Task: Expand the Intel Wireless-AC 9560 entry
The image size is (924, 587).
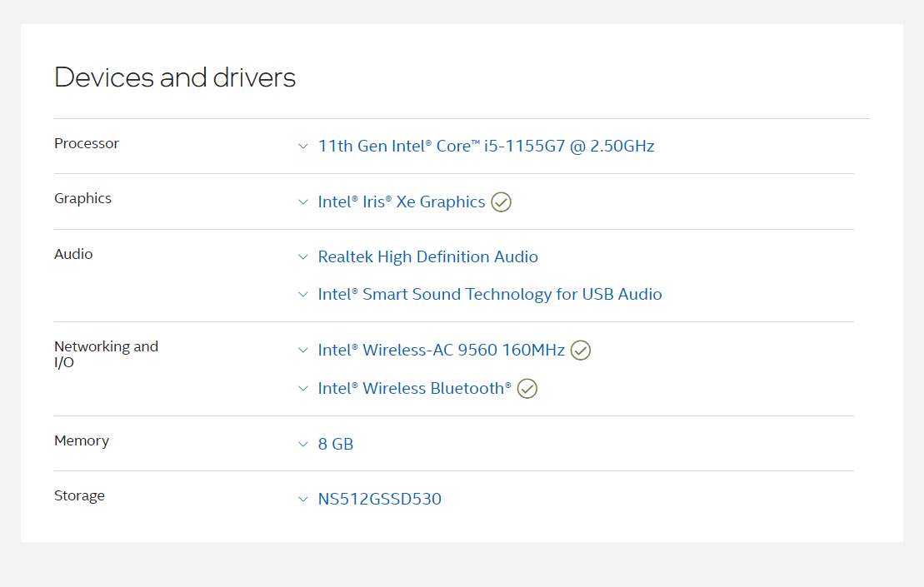Action: (303, 351)
